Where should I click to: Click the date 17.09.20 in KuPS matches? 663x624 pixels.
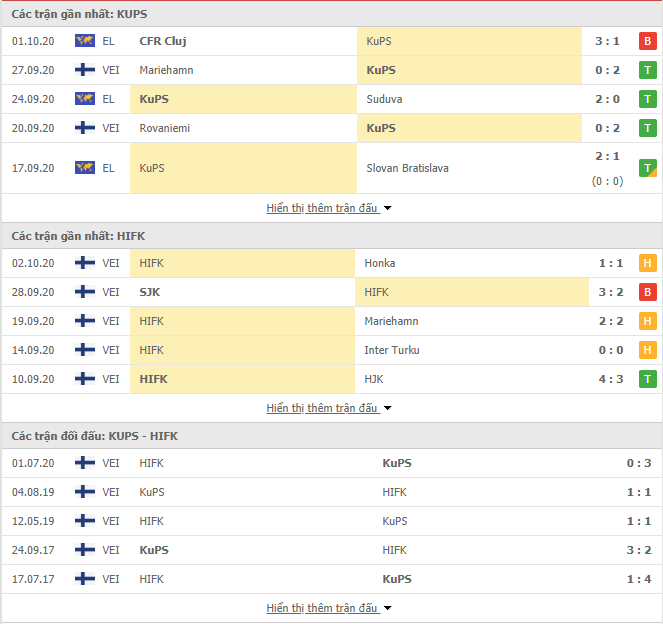[x=33, y=168]
